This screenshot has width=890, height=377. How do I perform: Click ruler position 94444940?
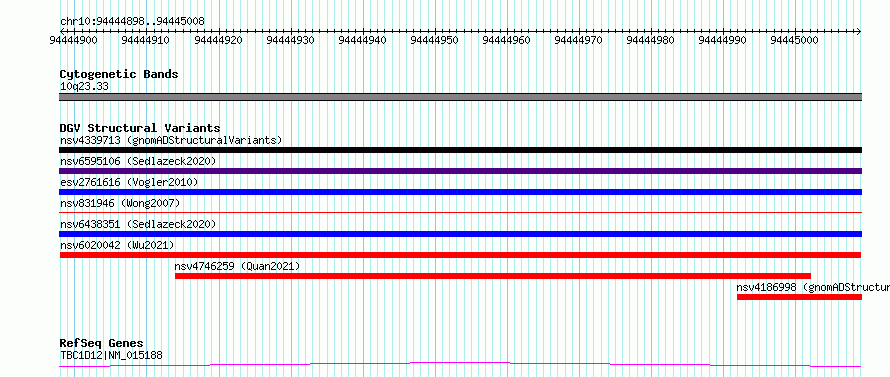(362, 40)
